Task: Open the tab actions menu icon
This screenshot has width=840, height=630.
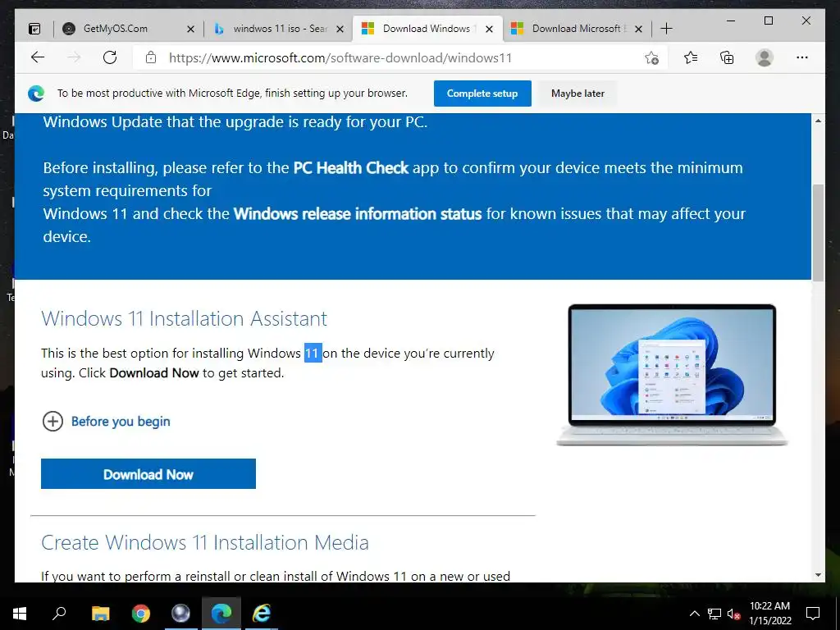Action: coord(34,29)
